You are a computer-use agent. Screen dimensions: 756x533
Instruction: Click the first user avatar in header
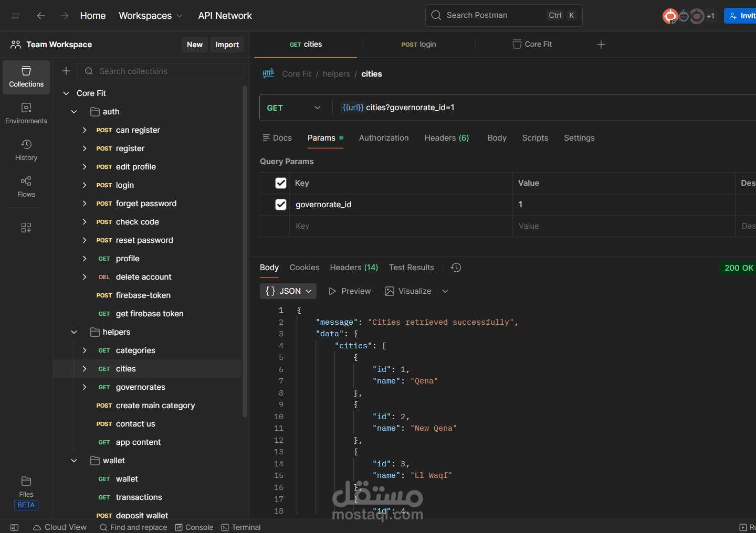(x=670, y=16)
